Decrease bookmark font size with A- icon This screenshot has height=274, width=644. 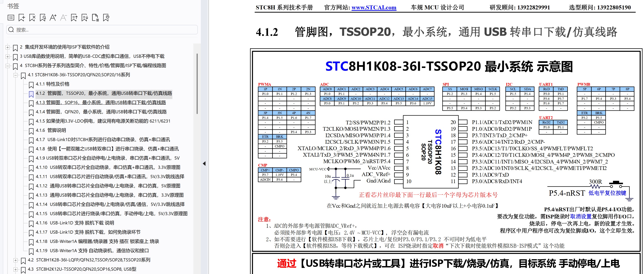tap(63, 18)
